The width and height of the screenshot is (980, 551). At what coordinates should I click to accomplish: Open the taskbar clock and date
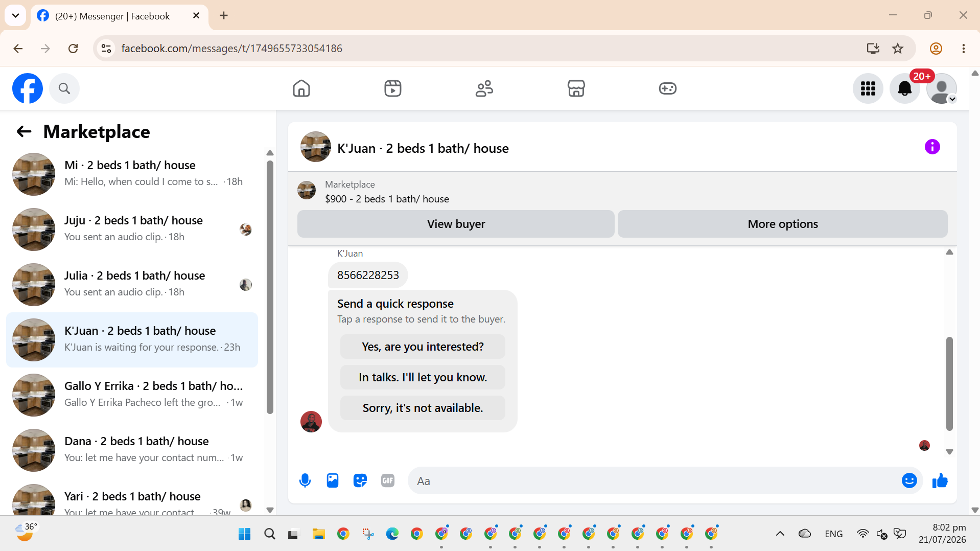[942, 534]
